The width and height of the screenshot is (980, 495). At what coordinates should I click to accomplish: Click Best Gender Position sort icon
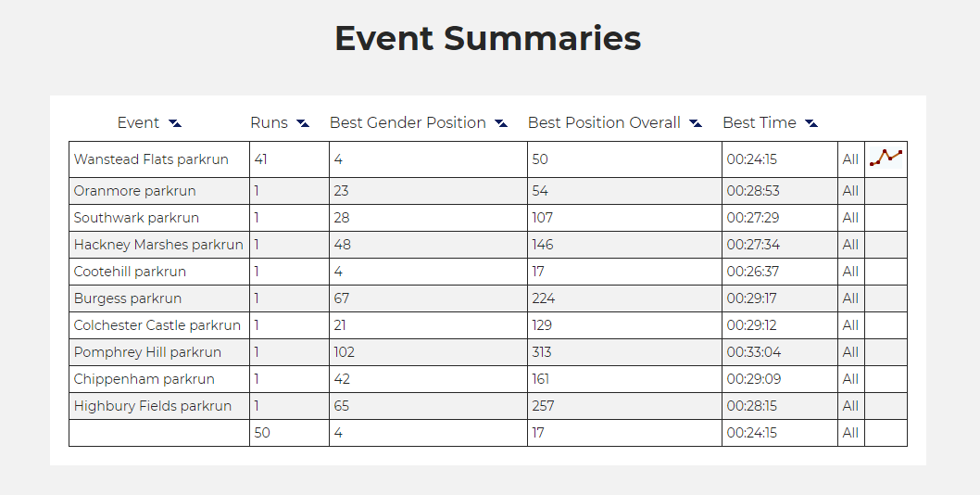[501, 123]
